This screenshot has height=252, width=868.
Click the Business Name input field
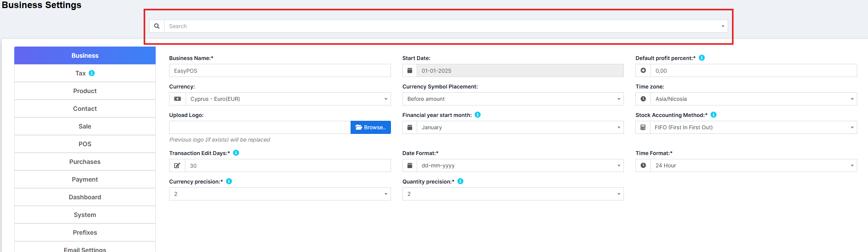click(x=280, y=71)
